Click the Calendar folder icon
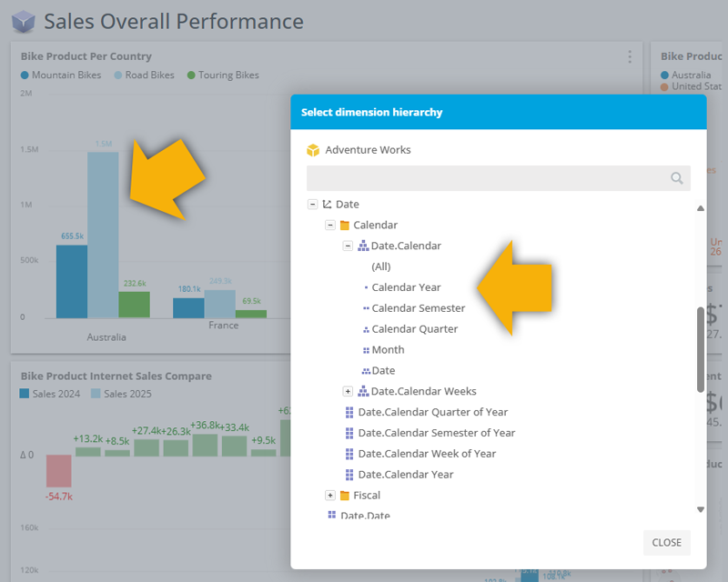Screen dimensions: 728x582 344,225
